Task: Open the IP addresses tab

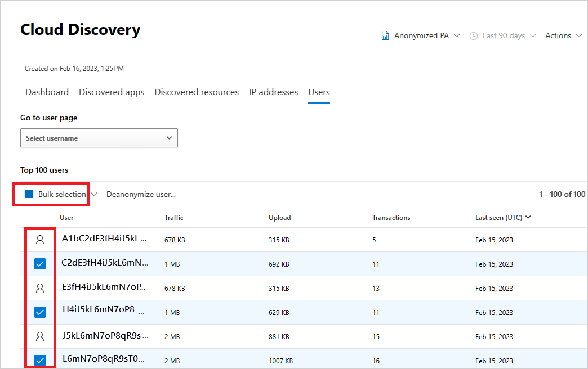Action: coord(273,92)
